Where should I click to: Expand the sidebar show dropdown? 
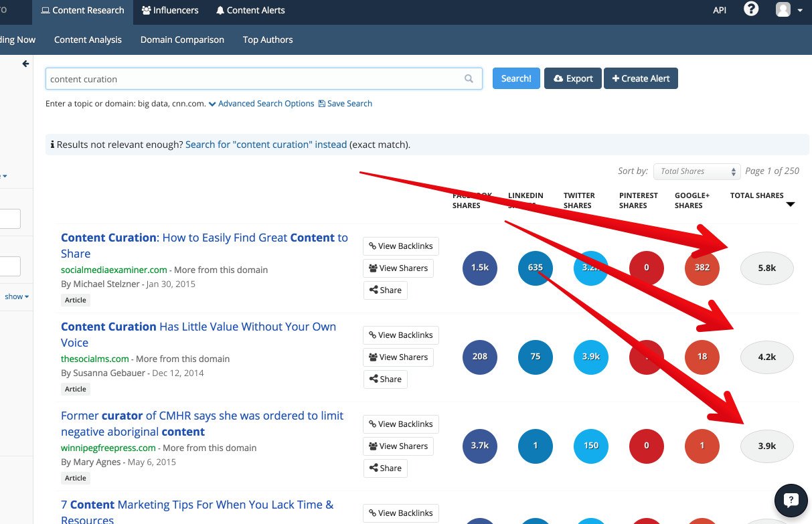click(17, 296)
